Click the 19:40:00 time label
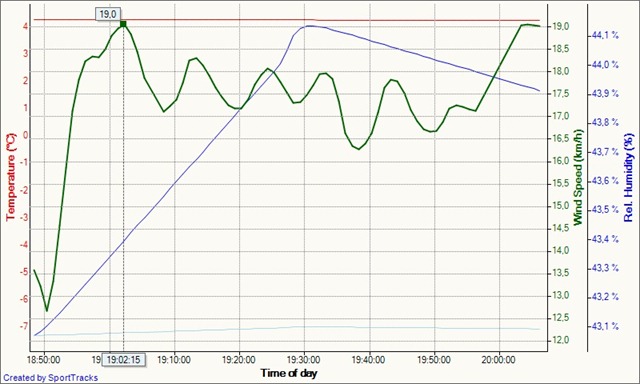 coord(369,360)
